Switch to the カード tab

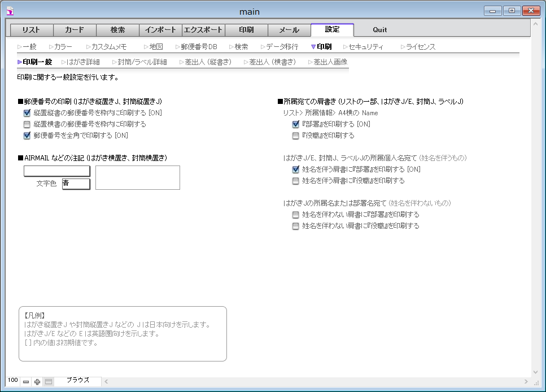tap(75, 30)
